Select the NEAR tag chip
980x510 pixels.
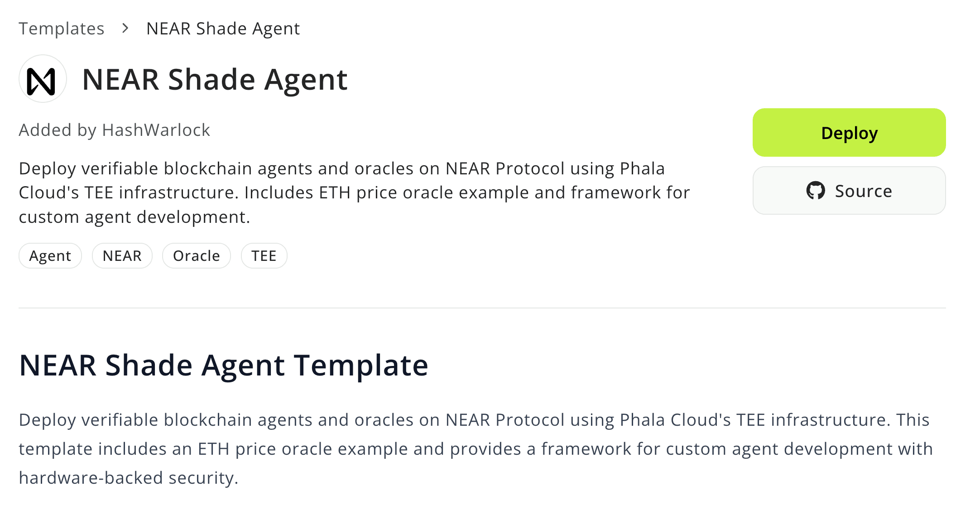pyautogui.click(x=122, y=256)
